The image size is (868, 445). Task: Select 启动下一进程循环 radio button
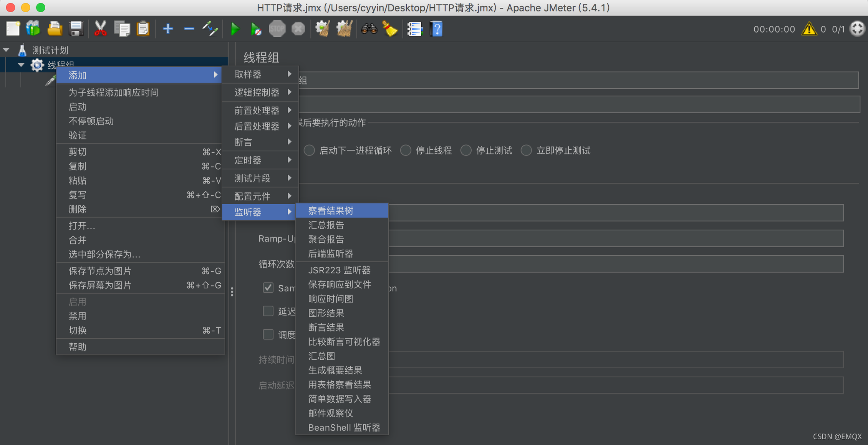pyautogui.click(x=309, y=151)
